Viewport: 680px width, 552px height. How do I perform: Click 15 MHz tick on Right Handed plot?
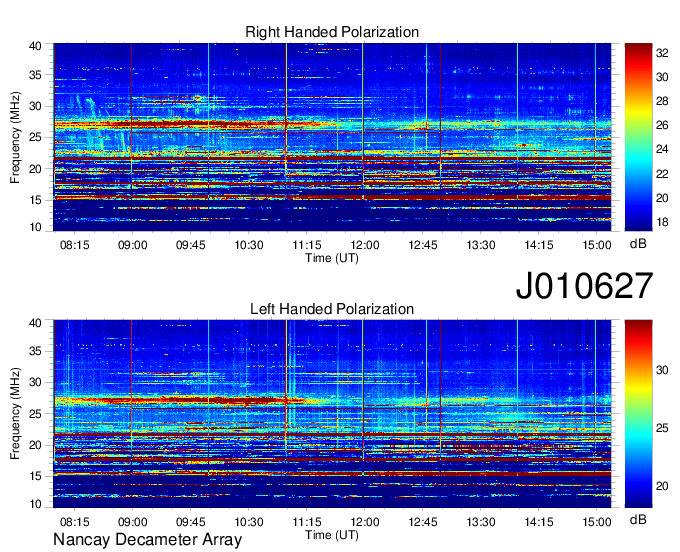point(35,200)
